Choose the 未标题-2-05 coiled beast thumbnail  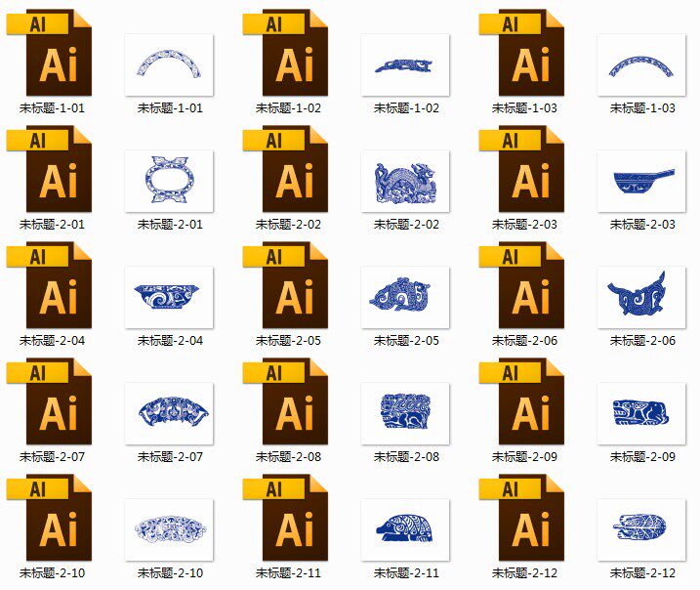point(405,297)
